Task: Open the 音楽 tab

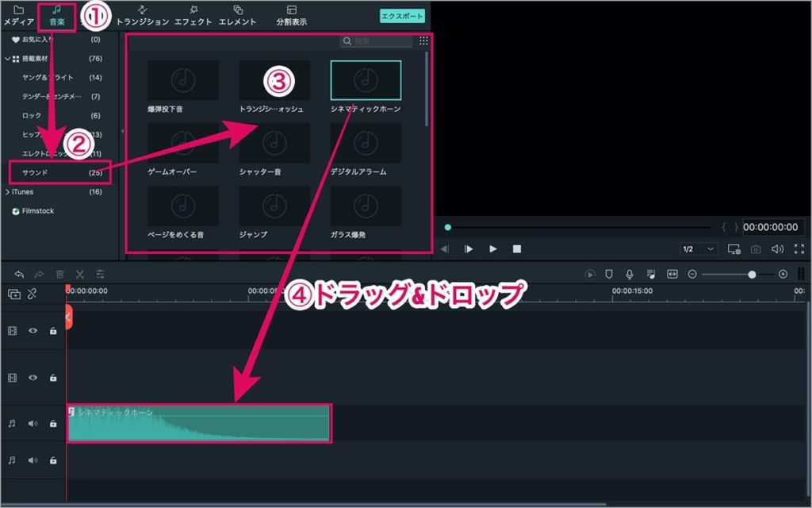Action: coord(57,16)
